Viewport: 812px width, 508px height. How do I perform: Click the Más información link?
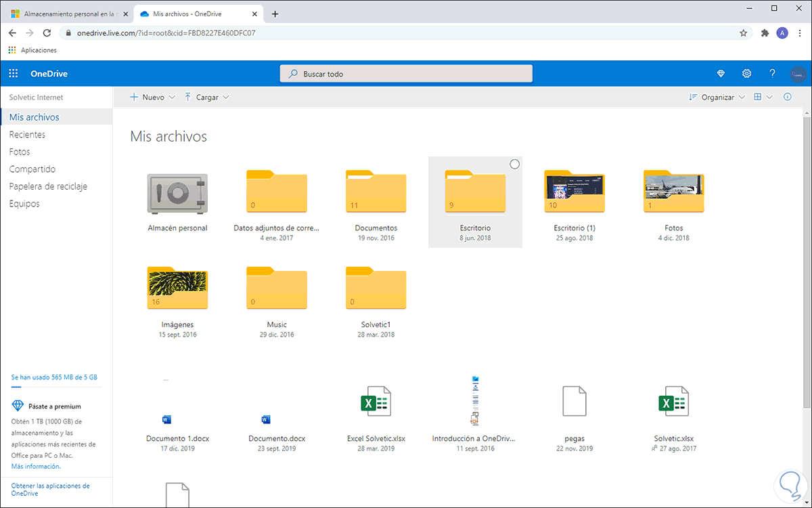tap(36, 466)
